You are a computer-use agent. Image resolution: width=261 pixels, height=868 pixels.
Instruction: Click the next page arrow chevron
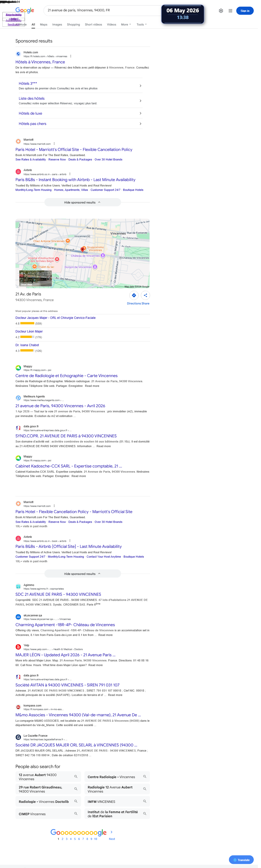pos(112,832)
